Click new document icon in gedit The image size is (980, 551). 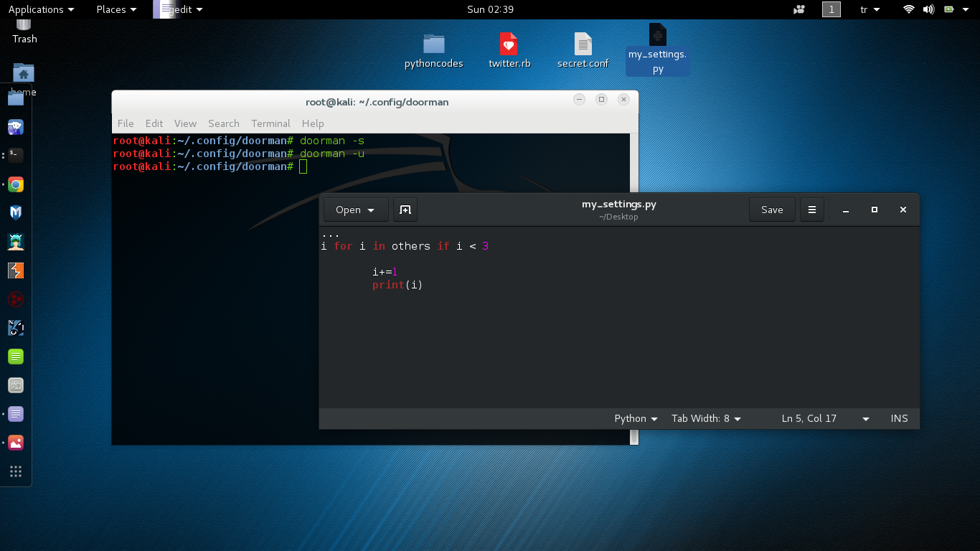pyautogui.click(x=405, y=209)
